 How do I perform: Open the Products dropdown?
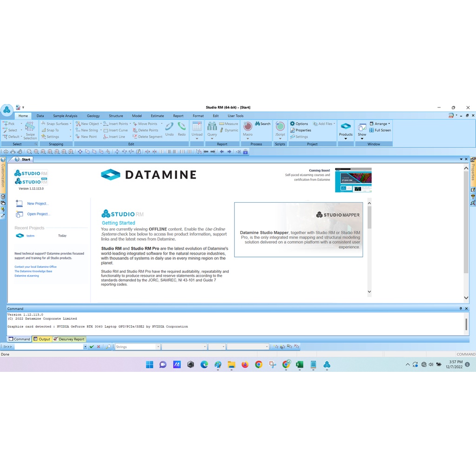[x=346, y=139]
